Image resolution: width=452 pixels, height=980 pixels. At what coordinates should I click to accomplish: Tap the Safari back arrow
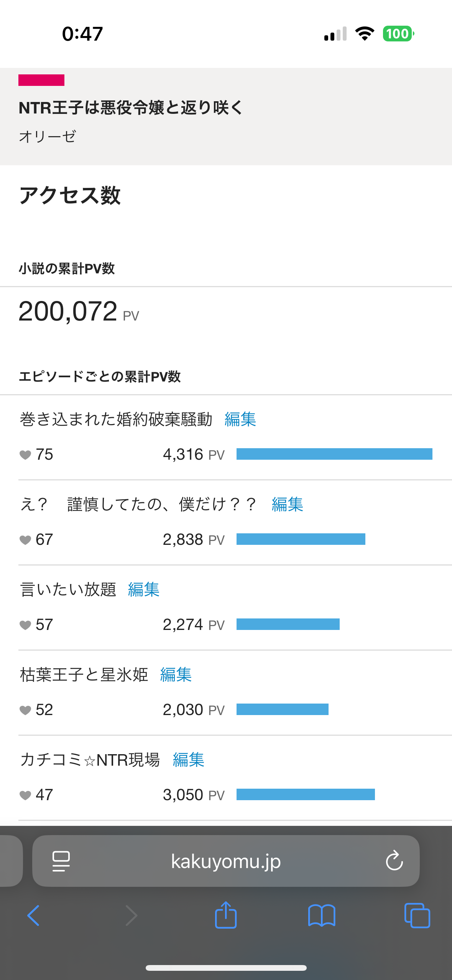(x=33, y=916)
